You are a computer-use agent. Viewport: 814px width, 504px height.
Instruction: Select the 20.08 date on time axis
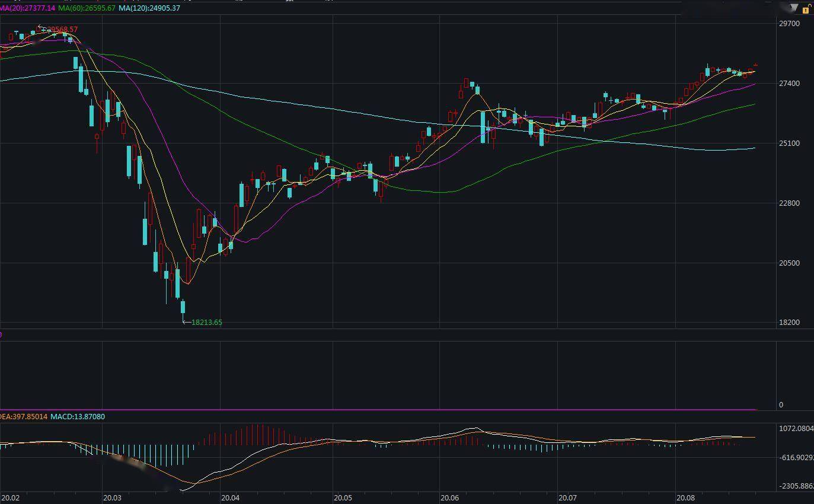pyautogui.click(x=685, y=498)
